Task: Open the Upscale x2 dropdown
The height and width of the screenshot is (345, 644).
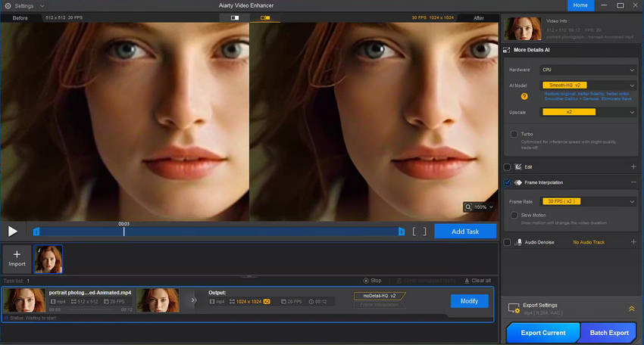Action: click(x=588, y=112)
